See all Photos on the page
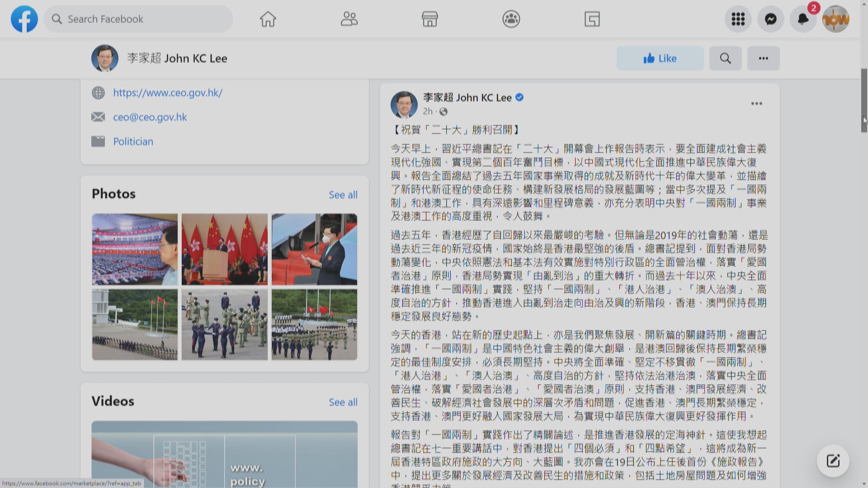 343,194
